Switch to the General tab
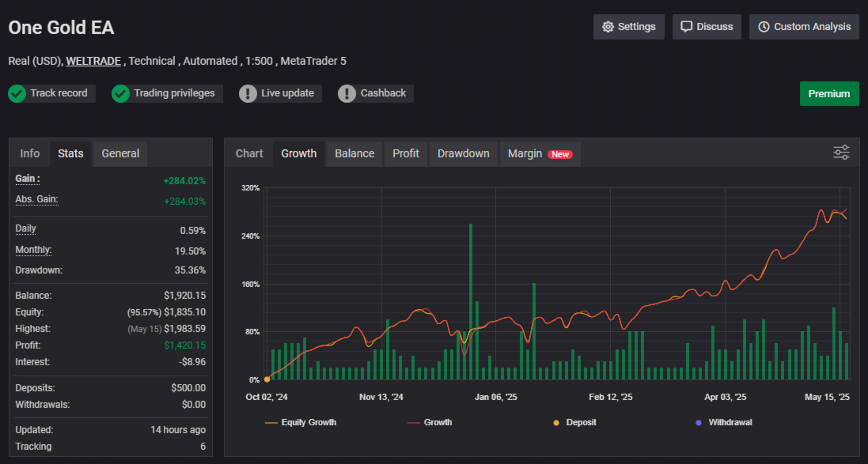 click(x=120, y=153)
